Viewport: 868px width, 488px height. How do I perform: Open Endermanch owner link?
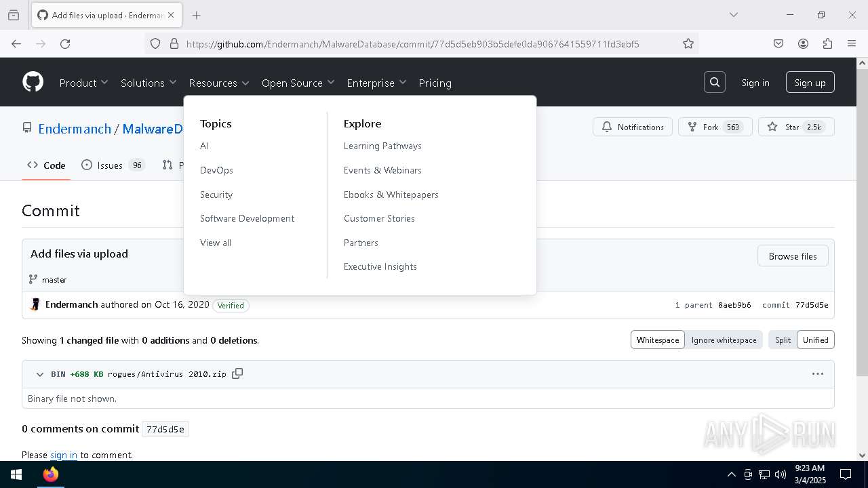tap(75, 129)
